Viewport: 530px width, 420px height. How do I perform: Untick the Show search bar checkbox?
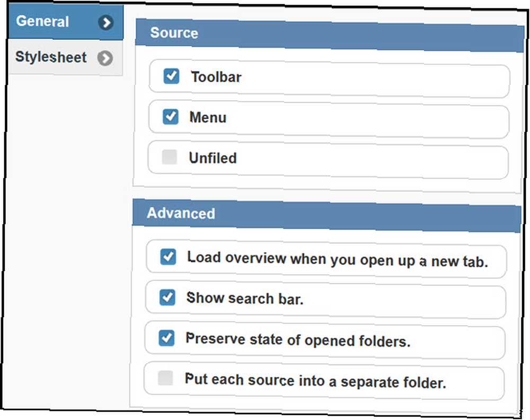pyautogui.click(x=167, y=297)
